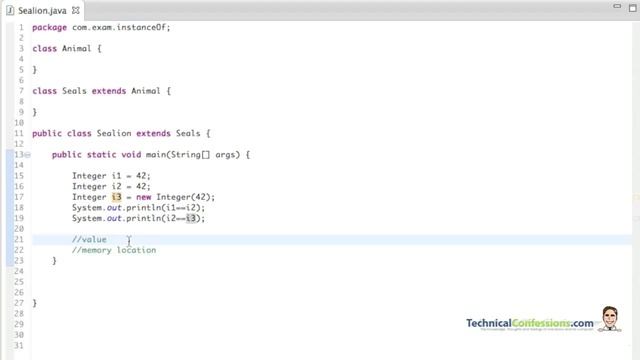
Task: Click println(i1==i2) statement
Action: pyautogui.click(x=139, y=208)
